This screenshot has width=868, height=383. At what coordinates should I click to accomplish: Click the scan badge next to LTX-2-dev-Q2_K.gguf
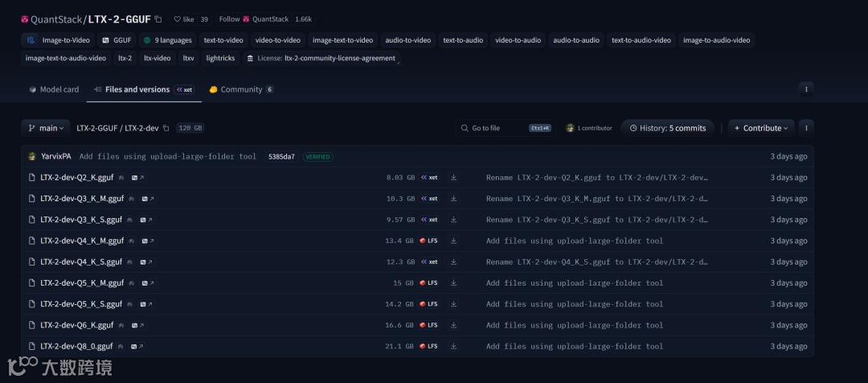121,177
